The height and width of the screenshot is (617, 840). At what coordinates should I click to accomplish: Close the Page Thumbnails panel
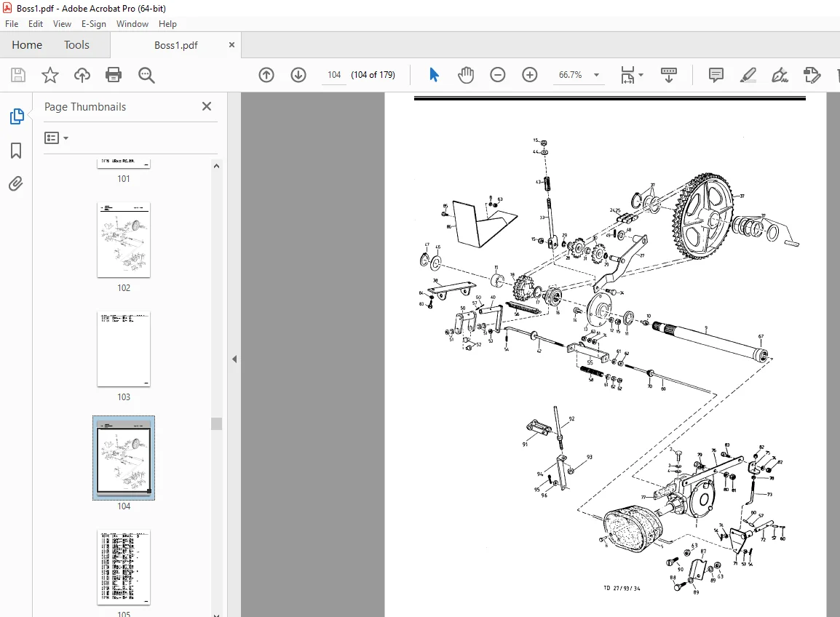tap(207, 106)
